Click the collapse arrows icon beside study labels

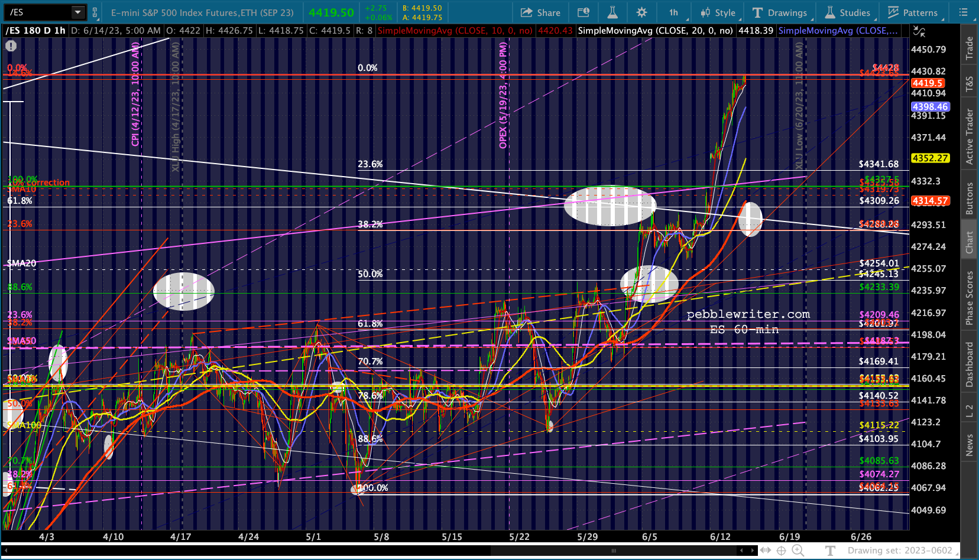tap(919, 31)
